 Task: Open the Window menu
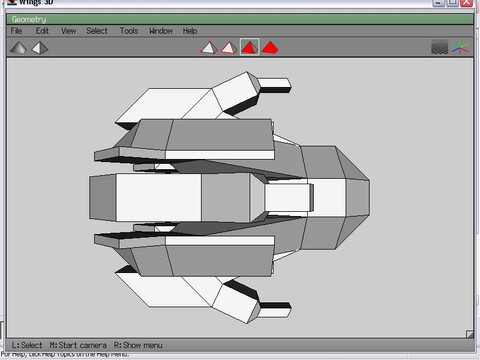(x=161, y=31)
